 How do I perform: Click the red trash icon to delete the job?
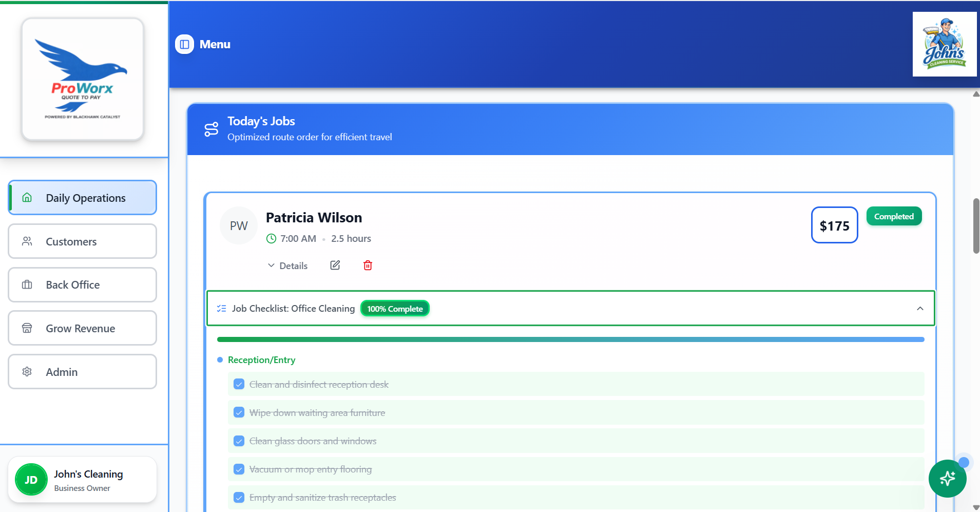coord(368,265)
